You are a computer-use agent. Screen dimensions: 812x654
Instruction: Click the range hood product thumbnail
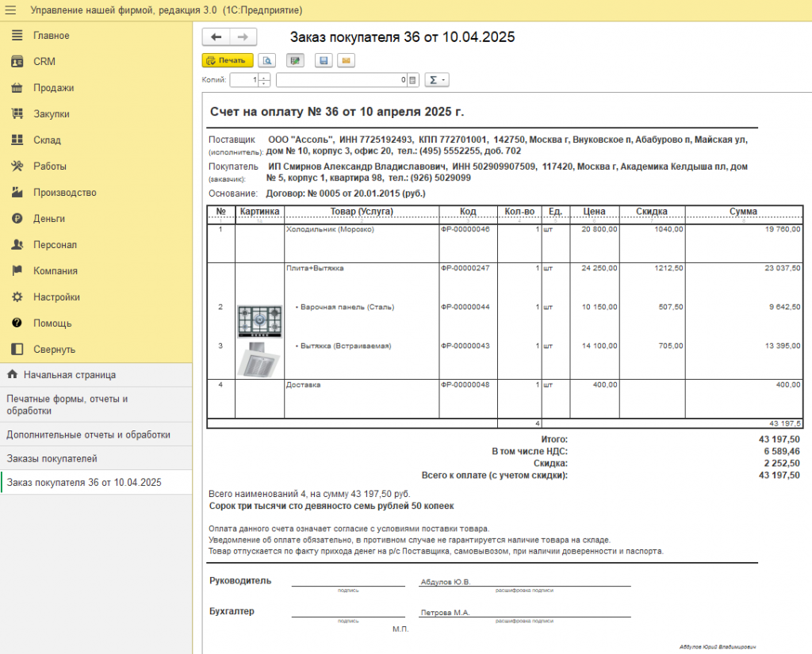click(259, 359)
